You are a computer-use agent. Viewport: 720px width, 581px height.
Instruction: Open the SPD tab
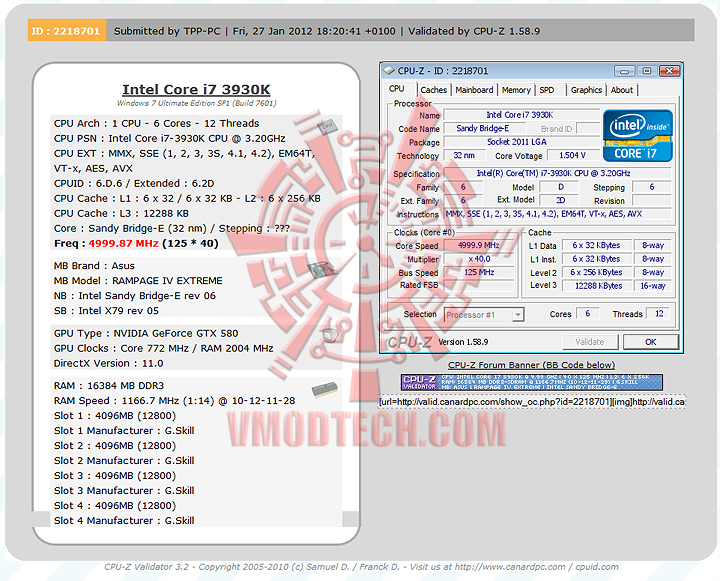point(546,90)
